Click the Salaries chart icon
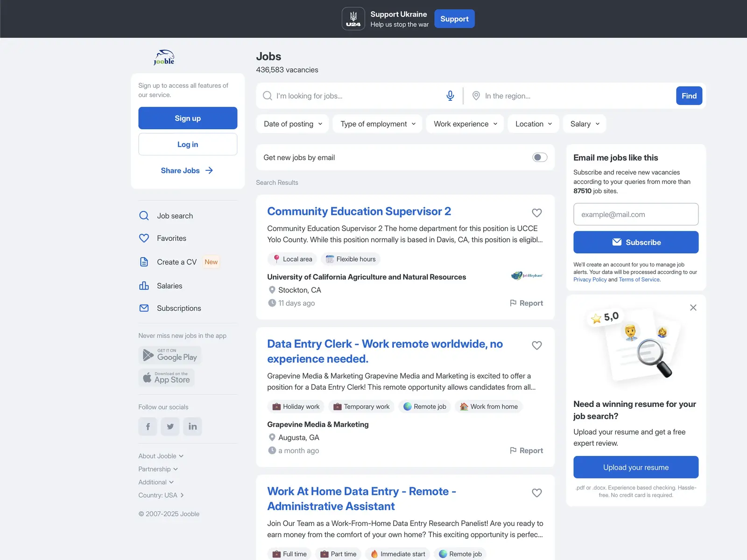This screenshot has width=747, height=560. tap(144, 286)
